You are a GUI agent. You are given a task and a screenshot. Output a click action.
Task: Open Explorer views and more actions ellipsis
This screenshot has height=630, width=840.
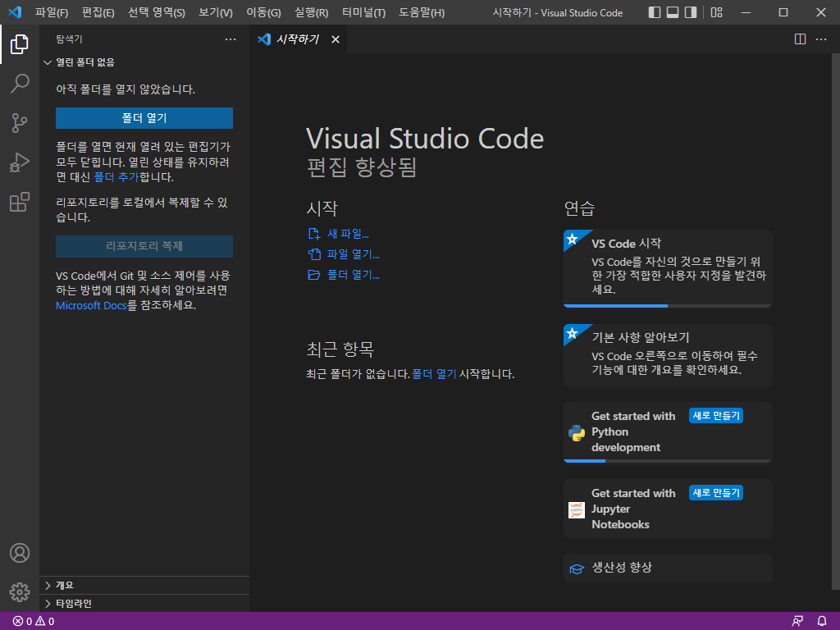(231, 39)
